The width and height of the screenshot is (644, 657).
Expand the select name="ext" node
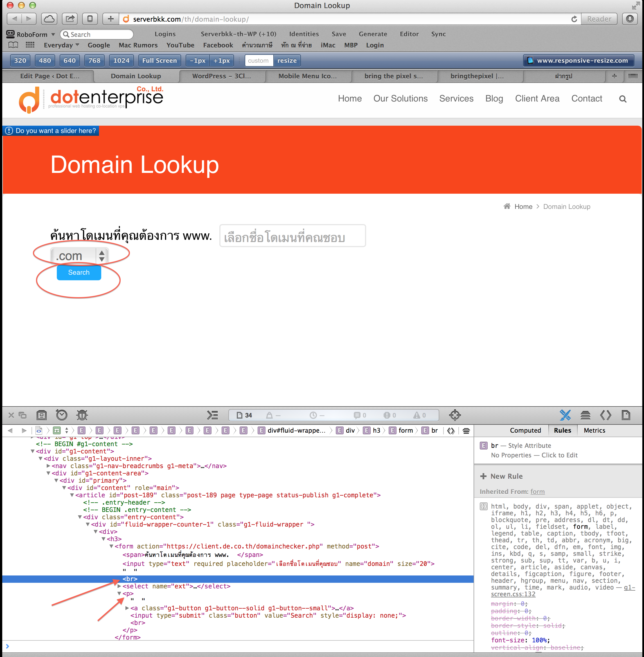pyautogui.click(x=119, y=586)
